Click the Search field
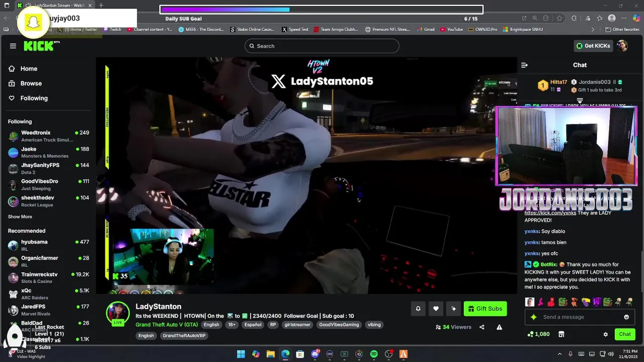This screenshot has width=644, height=362. [x=322, y=46]
